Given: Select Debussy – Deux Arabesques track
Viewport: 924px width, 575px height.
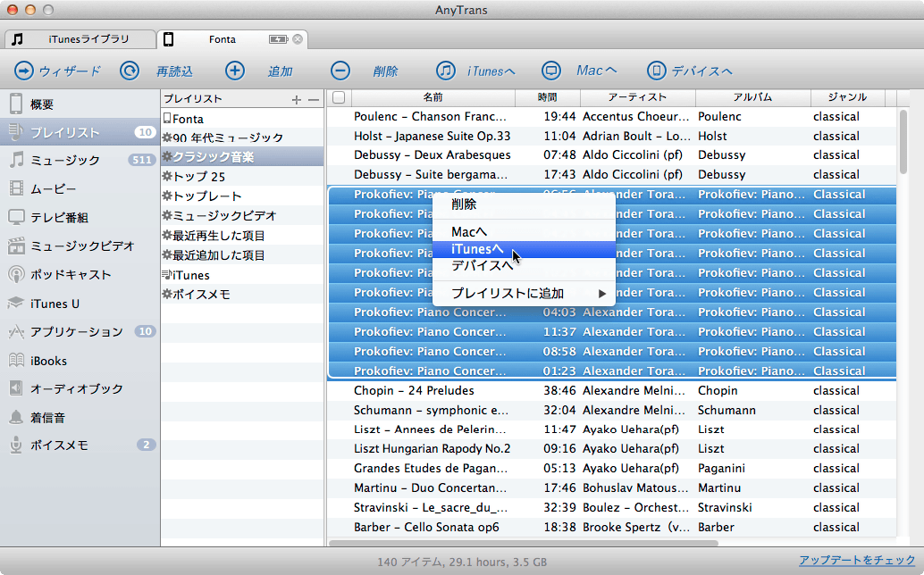Looking at the screenshot, I should [611, 155].
